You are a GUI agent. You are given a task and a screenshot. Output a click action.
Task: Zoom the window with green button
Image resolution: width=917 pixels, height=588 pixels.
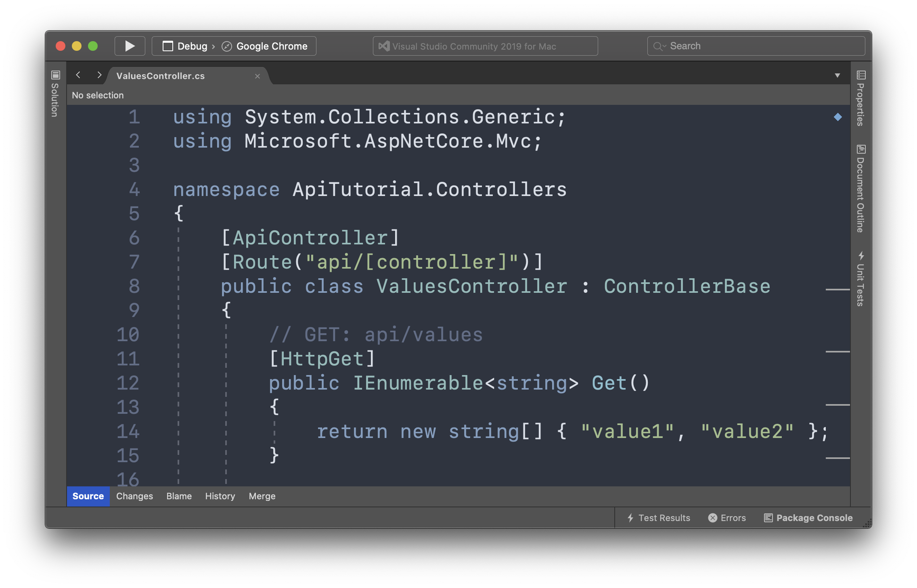tap(93, 46)
